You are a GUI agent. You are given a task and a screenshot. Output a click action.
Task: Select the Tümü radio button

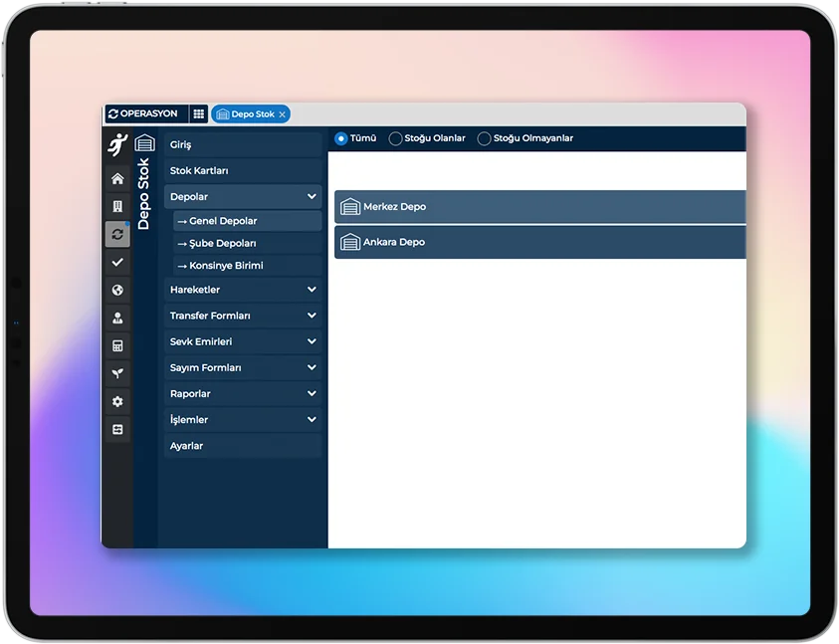click(x=341, y=138)
